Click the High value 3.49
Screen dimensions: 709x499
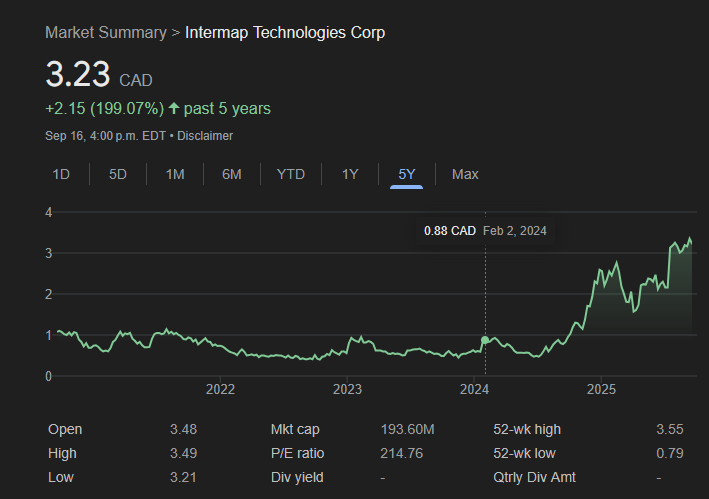point(183,453)
